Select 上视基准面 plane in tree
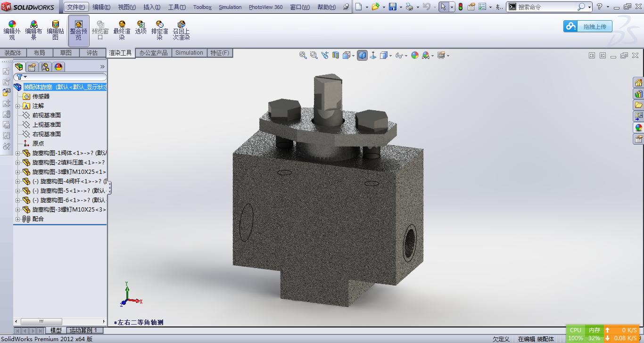Viewport: 644px width, 343px height. pyautogui.click(x=47, y=125)
